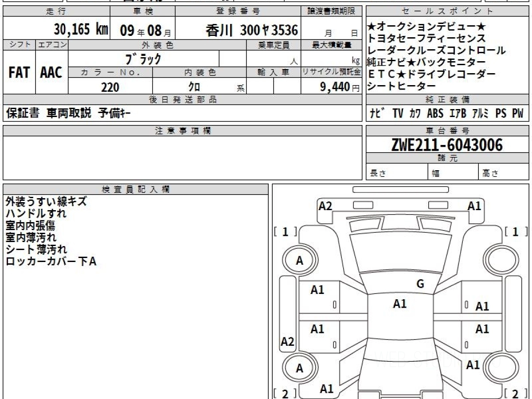The height and width of the screenshot is (399, 532).
Task: Click the text シートヒーター
Action: (x=402, y=86)
